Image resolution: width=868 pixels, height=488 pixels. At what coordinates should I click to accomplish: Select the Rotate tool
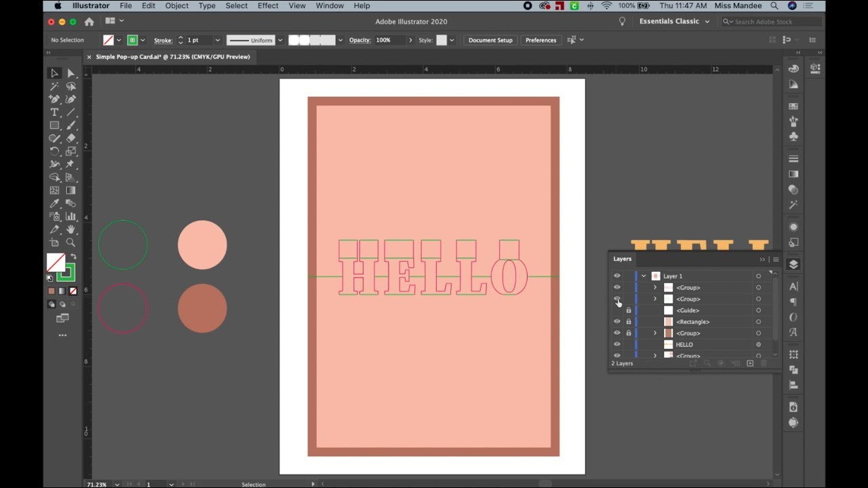tap(54, 151)
